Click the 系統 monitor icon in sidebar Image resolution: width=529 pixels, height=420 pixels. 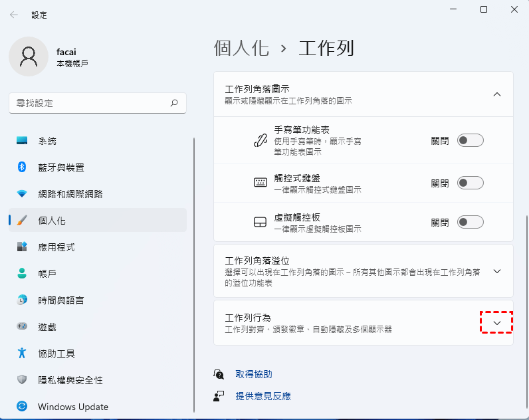[22, 141]
